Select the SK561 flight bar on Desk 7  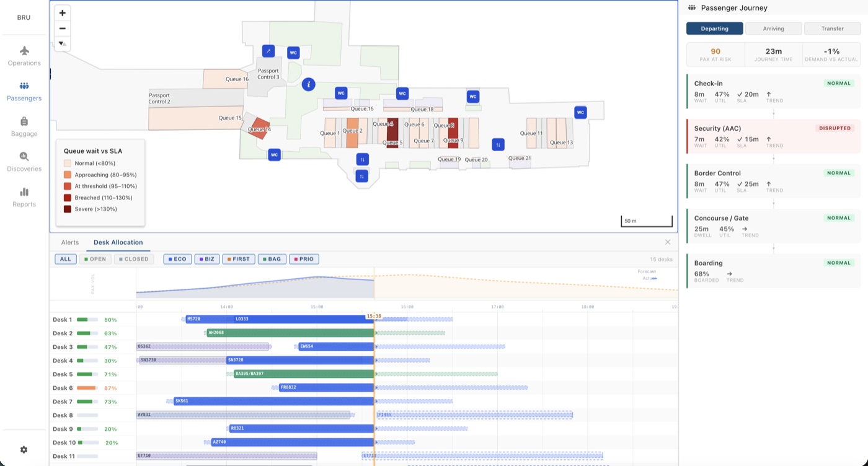pos(273,401)
